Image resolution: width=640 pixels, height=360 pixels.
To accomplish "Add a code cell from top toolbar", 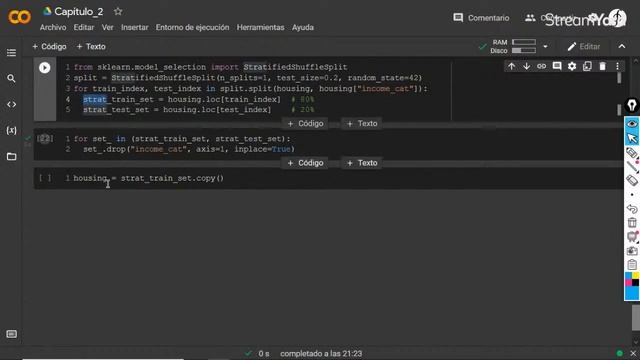I will [49, 47].
